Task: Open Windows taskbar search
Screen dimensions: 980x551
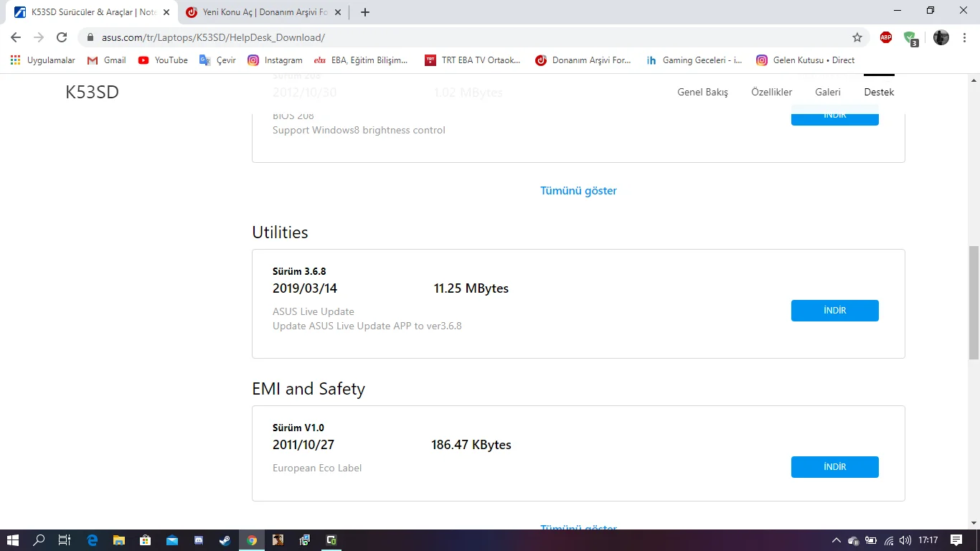Action: (39, 540)
